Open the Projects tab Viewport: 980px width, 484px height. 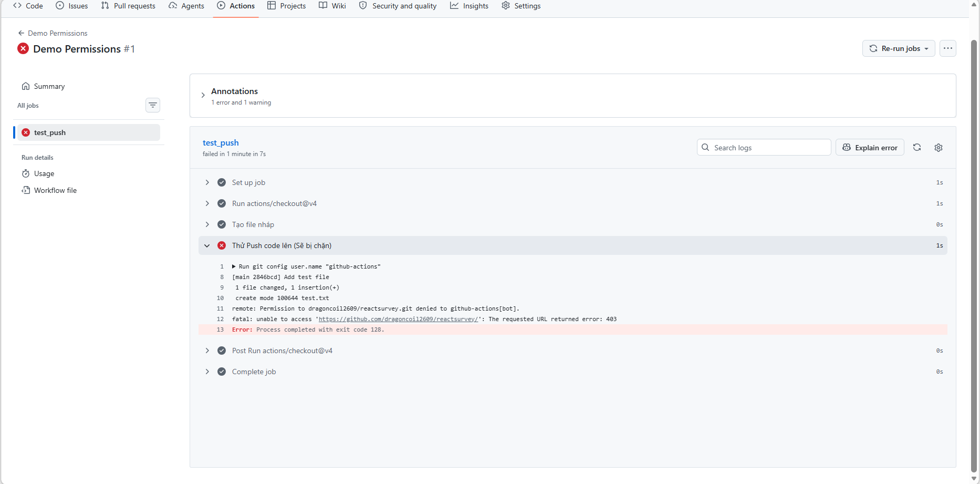286,6
